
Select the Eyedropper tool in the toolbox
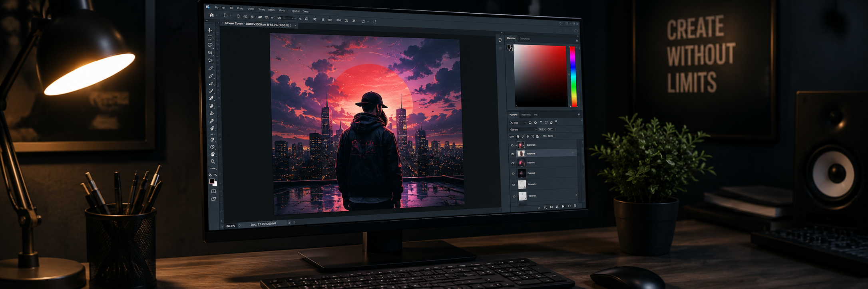point(211,68)
